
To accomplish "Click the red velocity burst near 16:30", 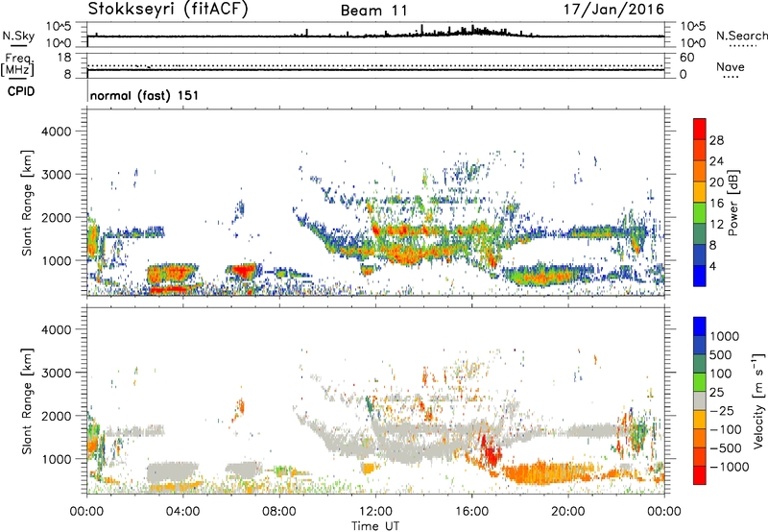I will [x=491, y=450].
